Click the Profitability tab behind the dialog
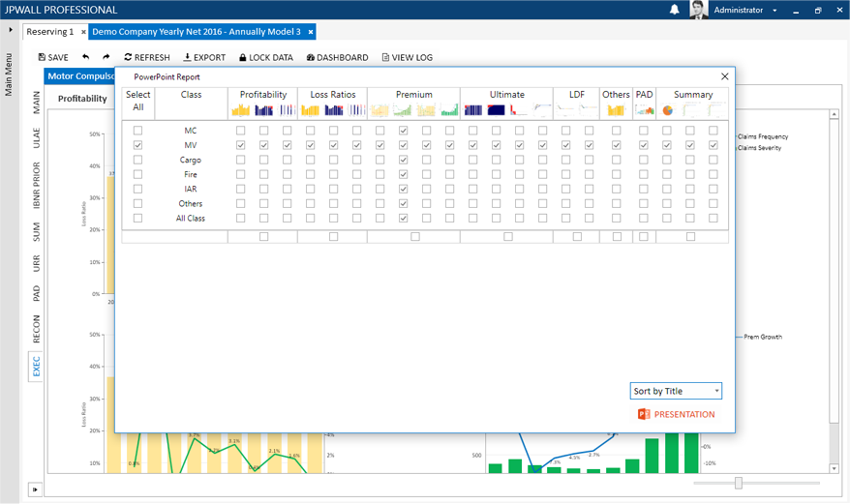This screenshot has width=850, height=504. coord(82,99)
